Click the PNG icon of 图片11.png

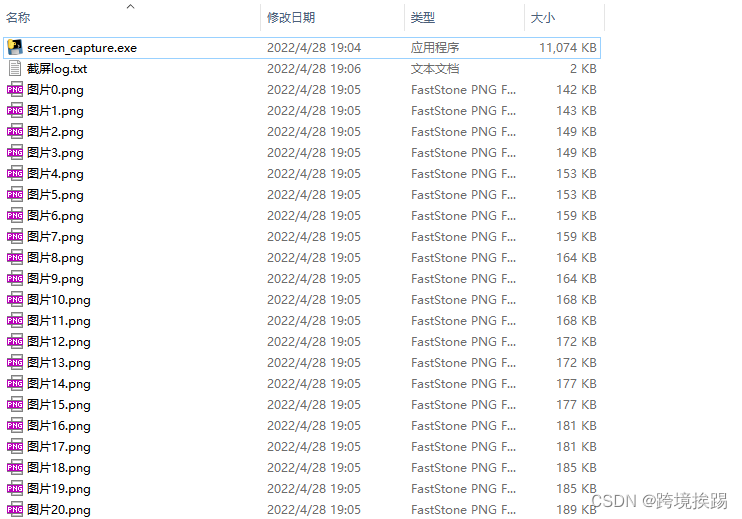tap(15, 321)
